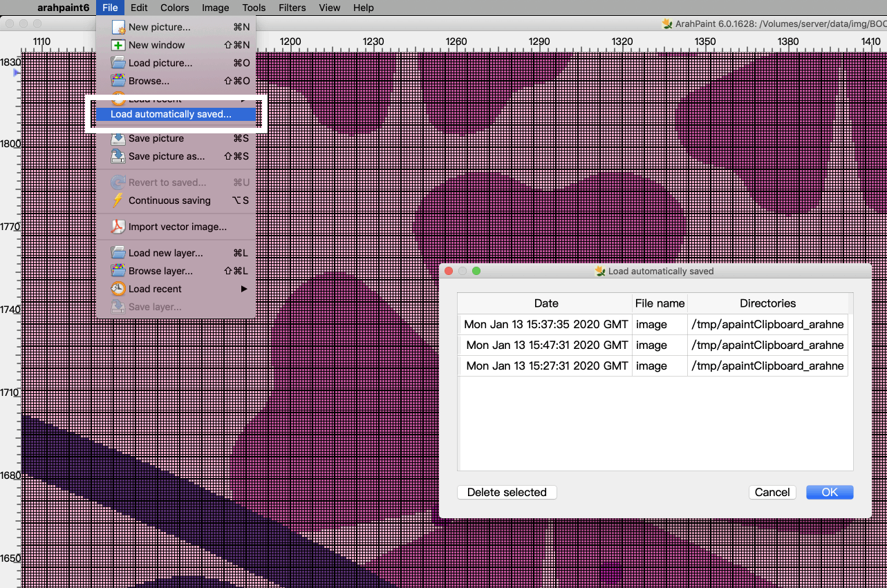This screenshot has height=588, width=887.
Task: Choose Load picture... menu entry
Action: [176, 63]
